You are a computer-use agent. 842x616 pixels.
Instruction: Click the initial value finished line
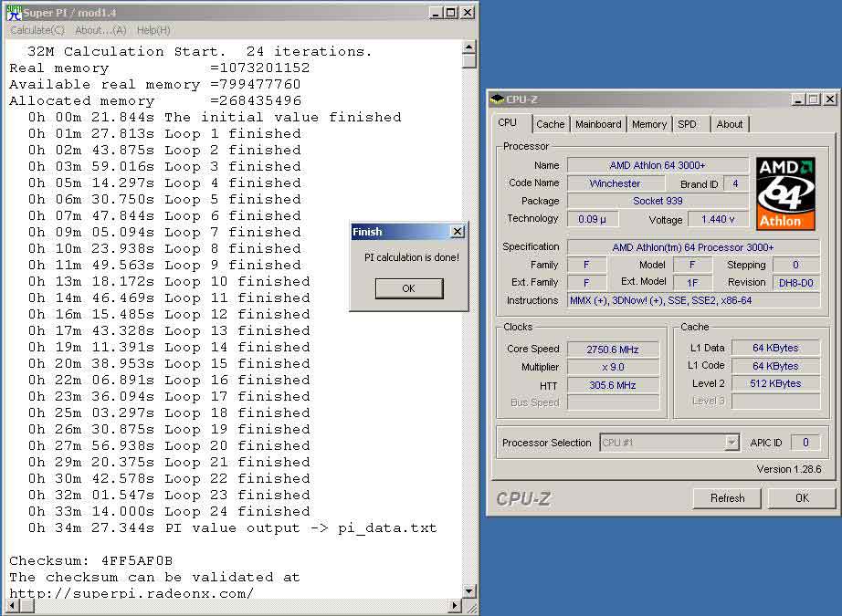tap(215, 117)
